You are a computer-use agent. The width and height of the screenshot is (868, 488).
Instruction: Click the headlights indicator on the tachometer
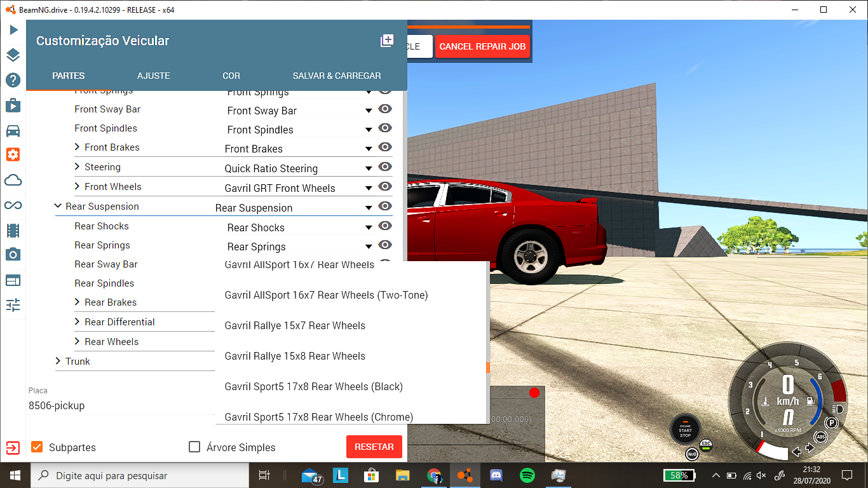click(x=837, y=409)
